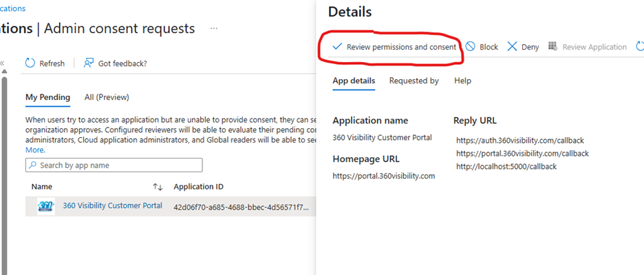Select the App details tab
This screenshot has height=275, width=644.
tap(354, 81)
